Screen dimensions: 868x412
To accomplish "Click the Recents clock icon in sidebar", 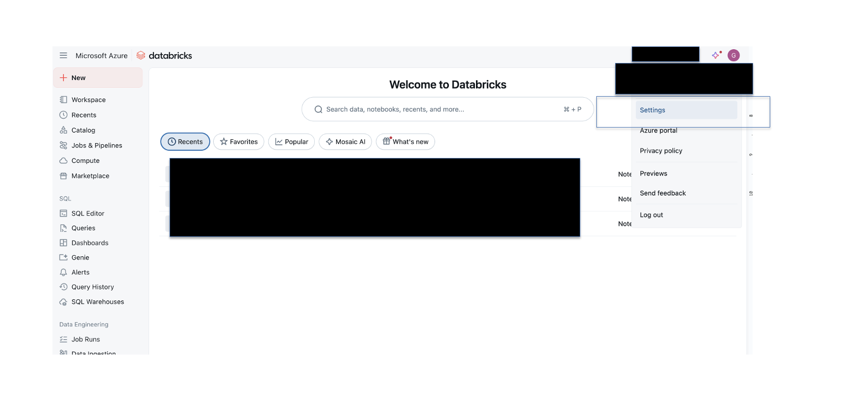I will click(63, 115).
